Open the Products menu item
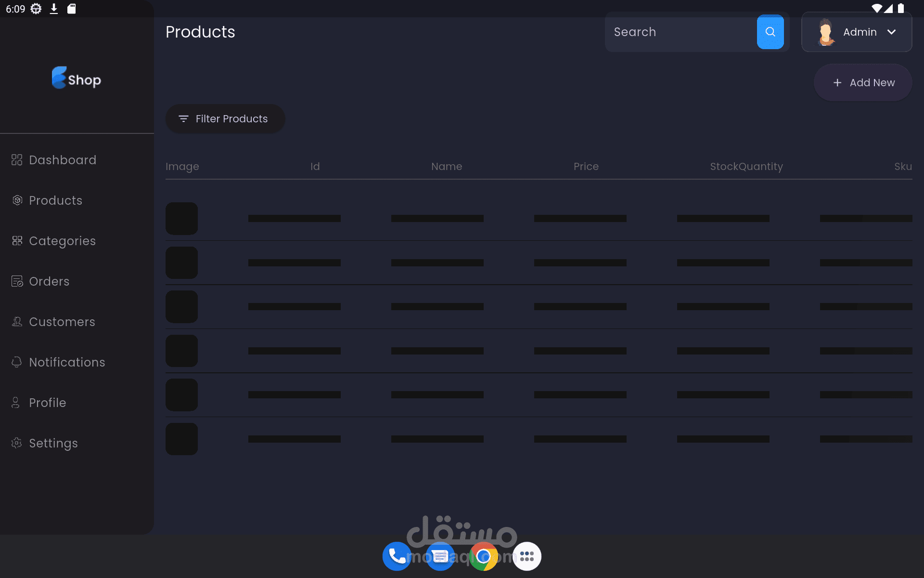This screenshot has width=924, height=578. [x=55, y=200]
